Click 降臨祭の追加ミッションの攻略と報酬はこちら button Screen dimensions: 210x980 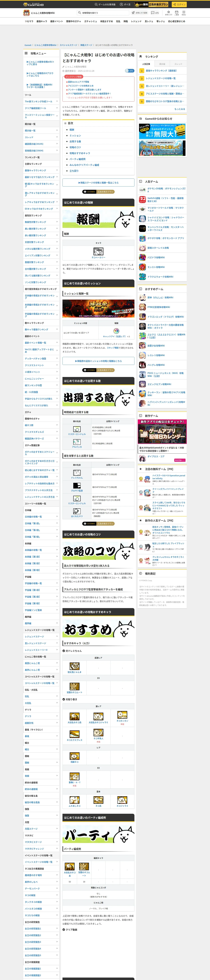click(x=98, y=361)
